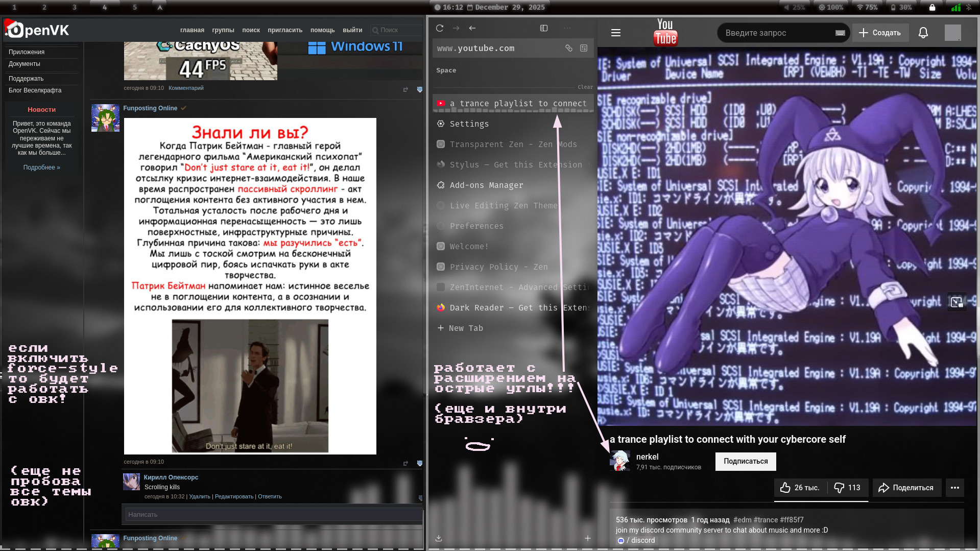Toggle the Zen sidebar layout icon
The width and height of the screenshot is (980, 551).
(x=544, y=28)
